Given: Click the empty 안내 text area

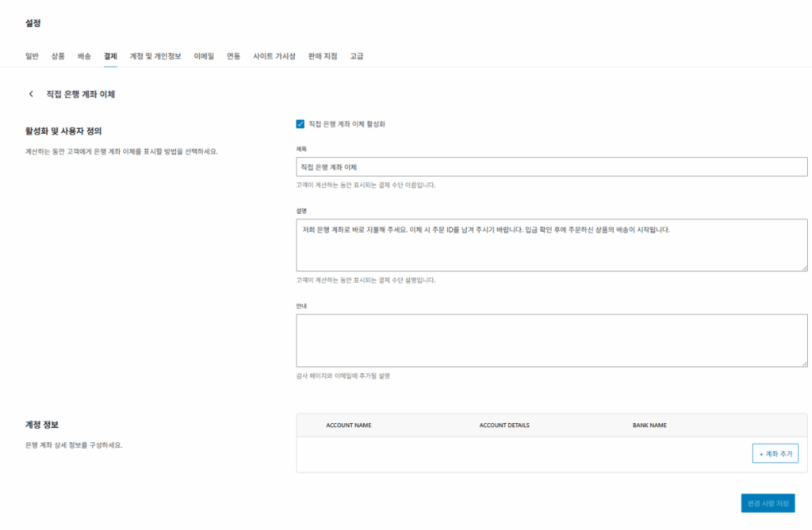Looking at the screenshot, I should 550,341.
